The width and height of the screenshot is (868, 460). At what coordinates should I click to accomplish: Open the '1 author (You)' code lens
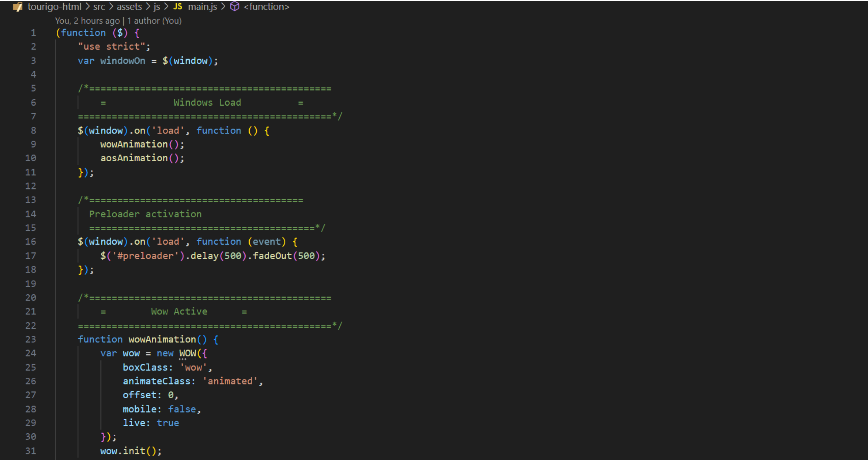pos(154,21)
